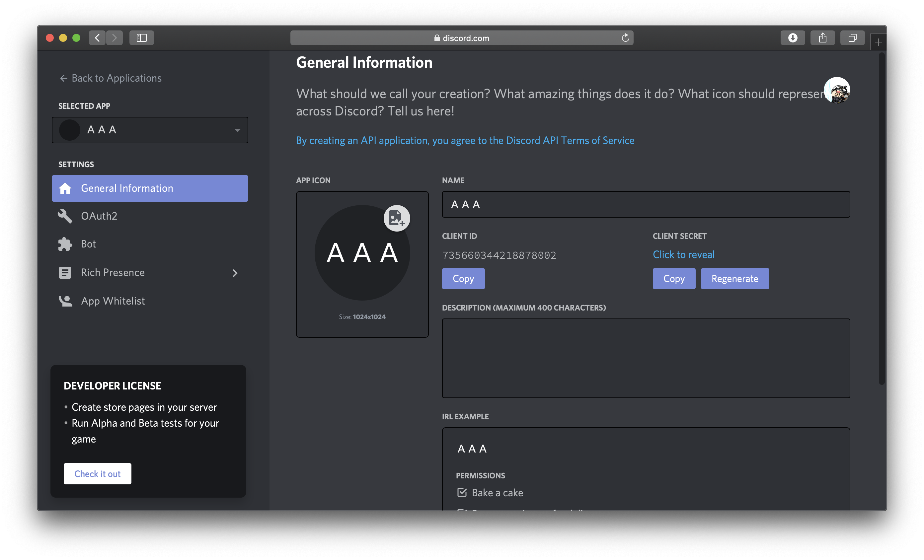Open the user avatar at top right

tap(837, 90)
